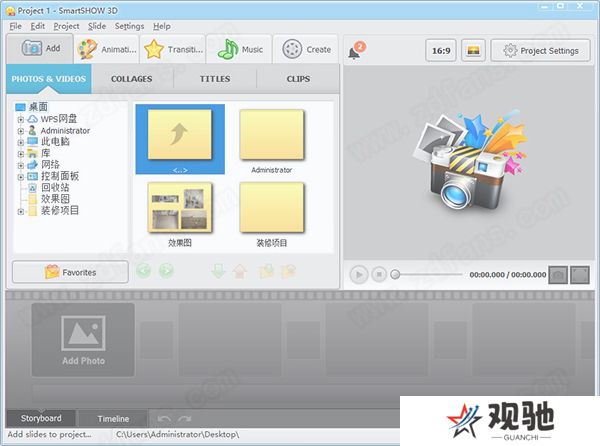Expand the WPS网盘 tree node

[21, 119]
